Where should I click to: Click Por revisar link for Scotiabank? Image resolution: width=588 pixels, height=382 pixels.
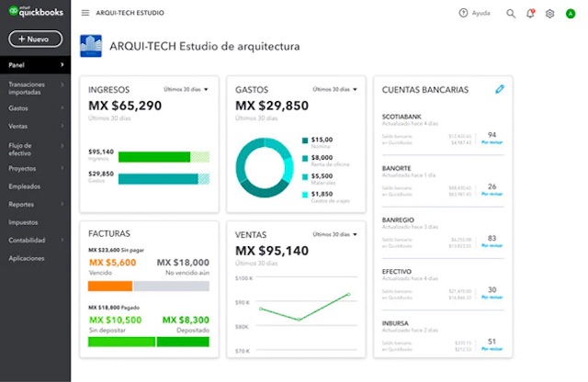click(492, 142)
